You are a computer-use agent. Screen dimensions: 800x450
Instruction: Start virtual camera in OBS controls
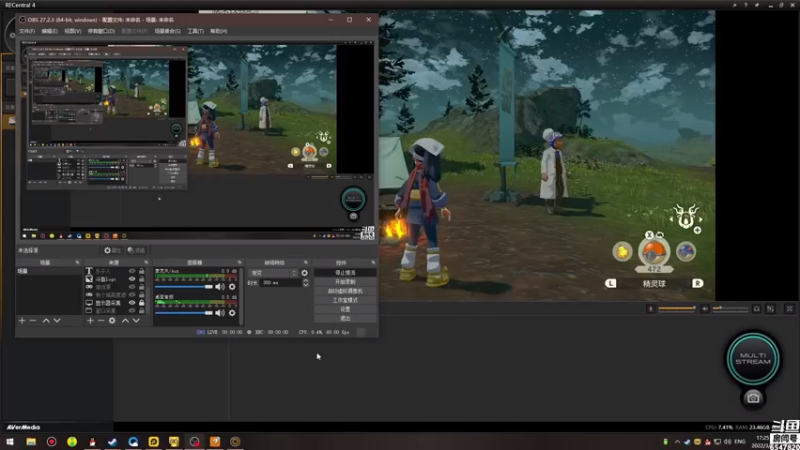pyautogui.click(x=345, y=291)
